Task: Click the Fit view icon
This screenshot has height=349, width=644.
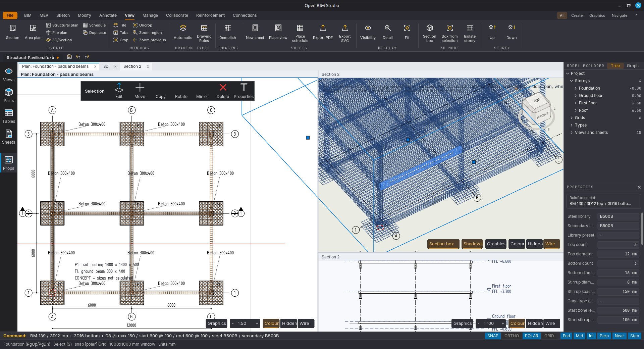Action: (x=407, y=28)
